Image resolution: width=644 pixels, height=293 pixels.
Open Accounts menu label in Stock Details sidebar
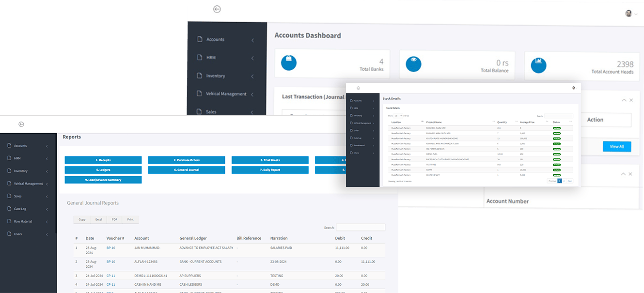(358, 100)
